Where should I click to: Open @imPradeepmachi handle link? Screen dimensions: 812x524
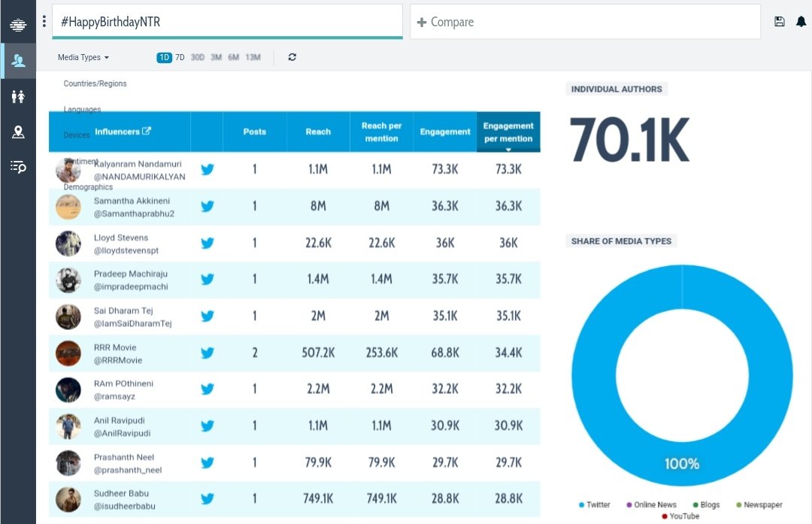(131, 286)
